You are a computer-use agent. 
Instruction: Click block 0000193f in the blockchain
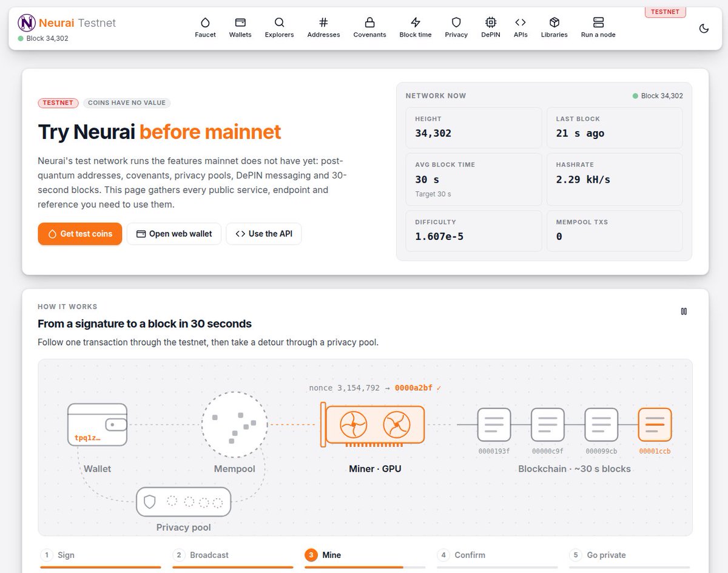point(494,424)
